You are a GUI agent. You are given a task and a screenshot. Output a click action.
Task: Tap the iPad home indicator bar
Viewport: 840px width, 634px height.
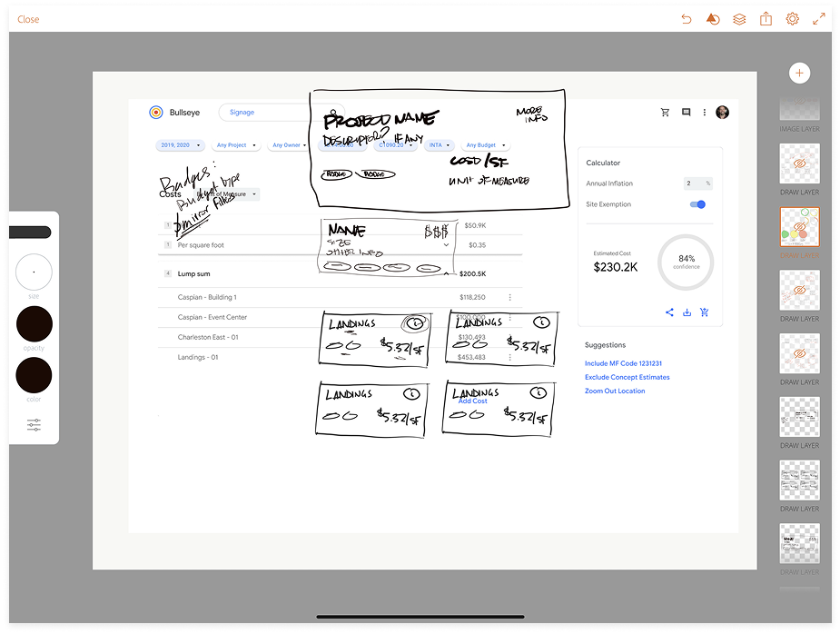tap(420, 617)
